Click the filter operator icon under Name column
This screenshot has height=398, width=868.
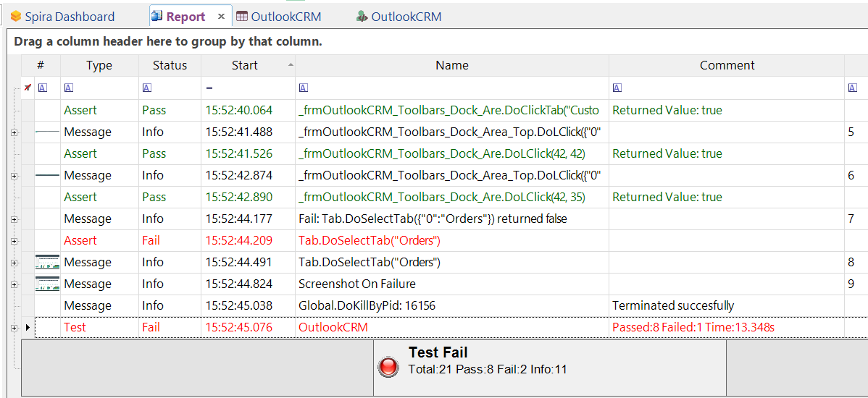pyautogui.click(x=304, y=88)
